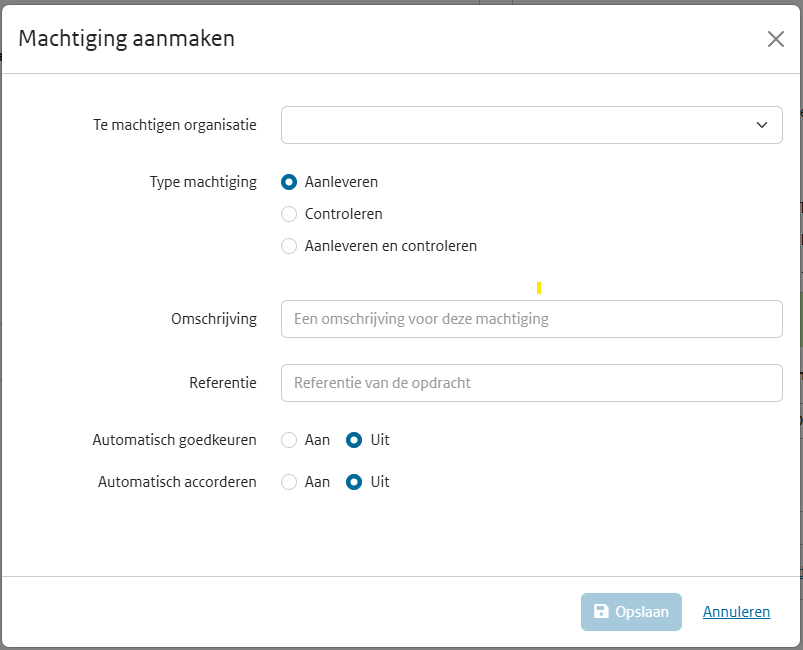Close the Machtiging aanmaken dialog
The image size is (803, 650).
coord(775,39)
